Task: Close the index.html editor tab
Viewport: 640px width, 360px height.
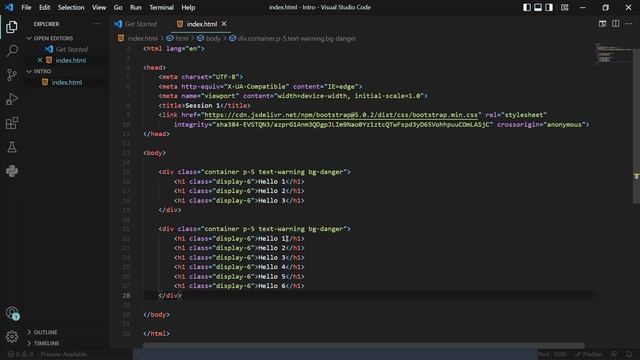Action: (224, 24)
